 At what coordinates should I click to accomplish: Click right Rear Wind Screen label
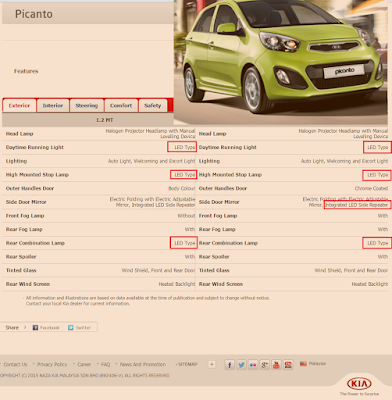click(x=221, y=284)
